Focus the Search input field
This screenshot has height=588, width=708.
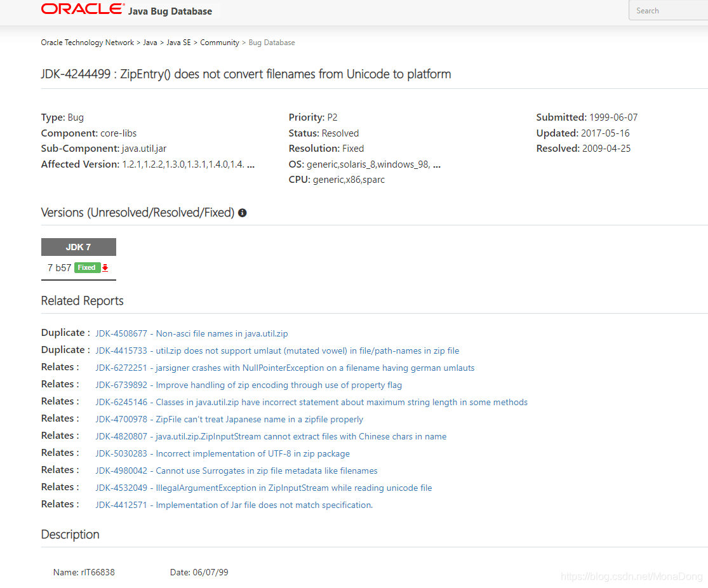(669, 10)
